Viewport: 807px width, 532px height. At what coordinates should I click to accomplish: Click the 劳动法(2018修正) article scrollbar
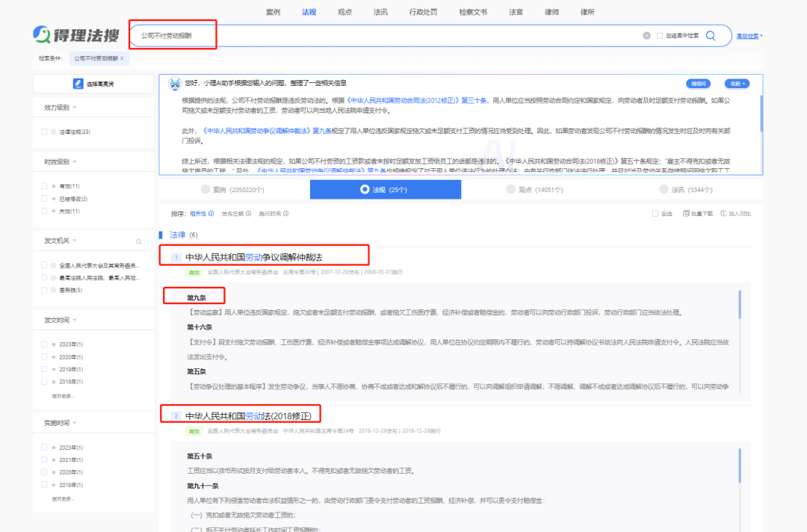740,466
